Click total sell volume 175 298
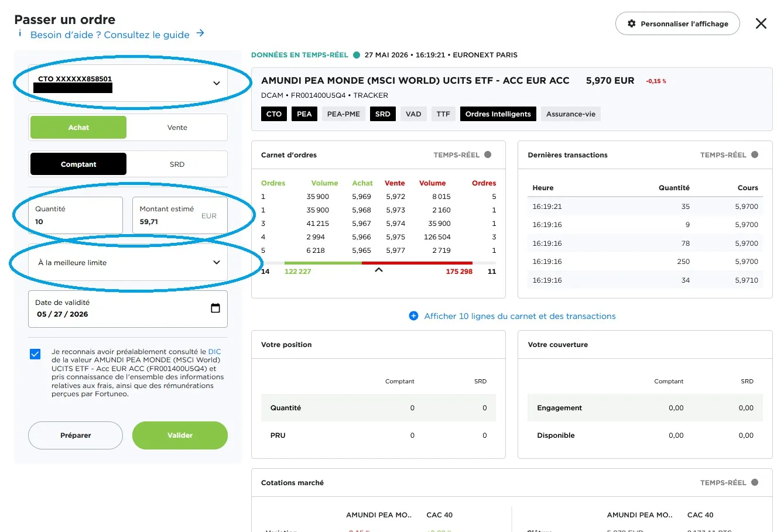Image resolution: width=784 pixels, height=532 pixels. click(459, 272)
